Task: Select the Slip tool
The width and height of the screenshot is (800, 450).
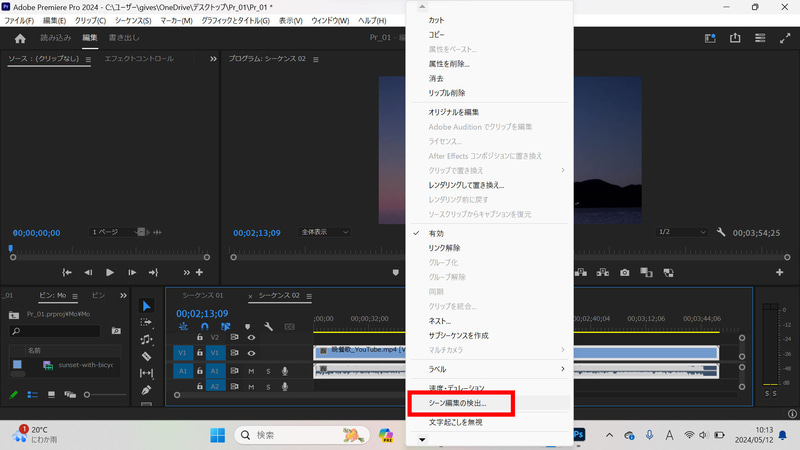Action: [146, 373]
